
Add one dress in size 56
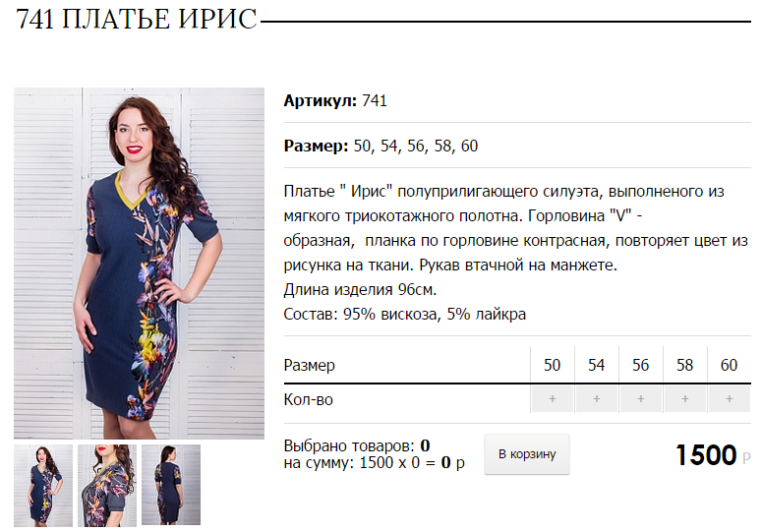click(x=640, y=399)
